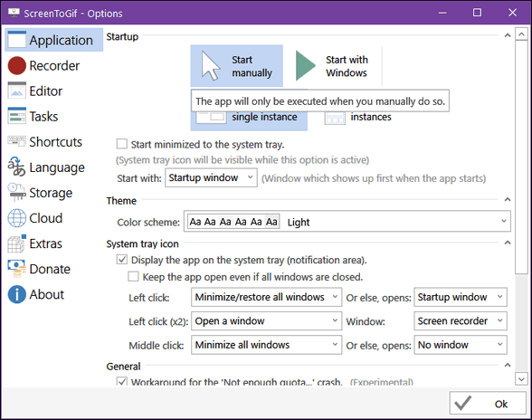The height and width of the screenshot is (420, 532).
Task: Open the Shortcuts tab label
Action: (x=56, y=142)
